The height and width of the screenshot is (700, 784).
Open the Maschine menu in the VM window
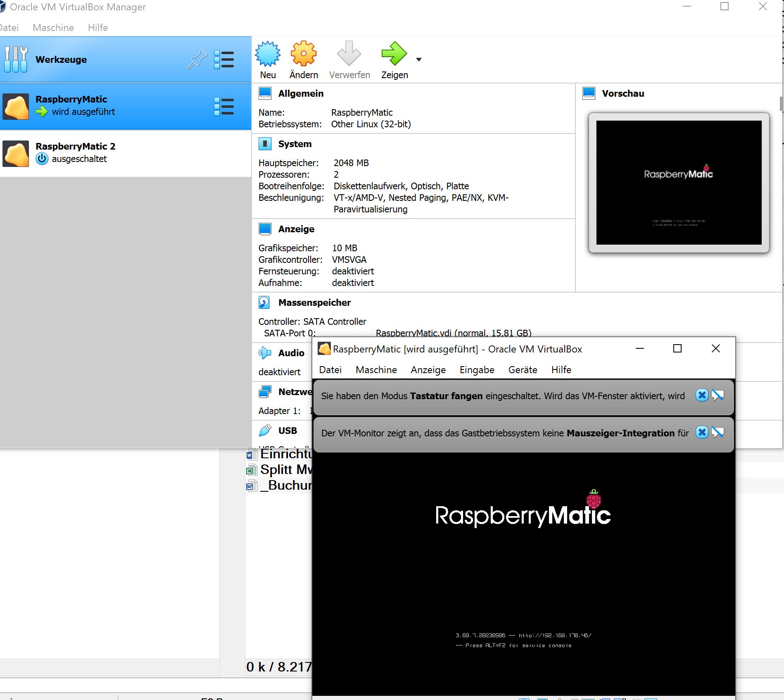click(376, 370)
